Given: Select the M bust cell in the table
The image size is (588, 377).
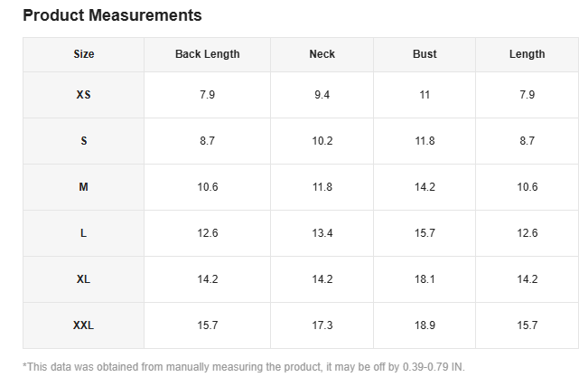Looking at the screenshot, I should point(425,187).
